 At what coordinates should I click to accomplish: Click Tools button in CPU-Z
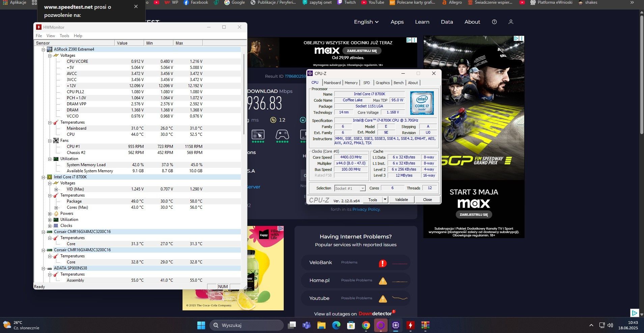pos(373,200)
